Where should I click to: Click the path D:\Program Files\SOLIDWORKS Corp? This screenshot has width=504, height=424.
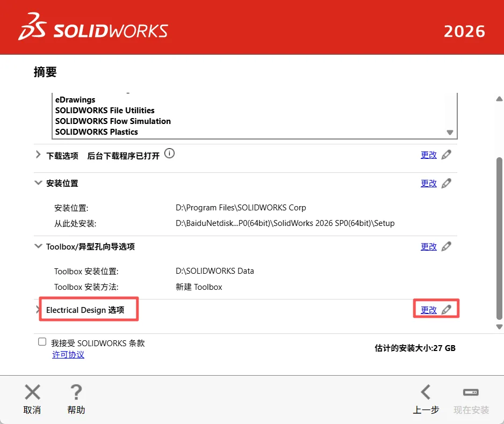241,208
